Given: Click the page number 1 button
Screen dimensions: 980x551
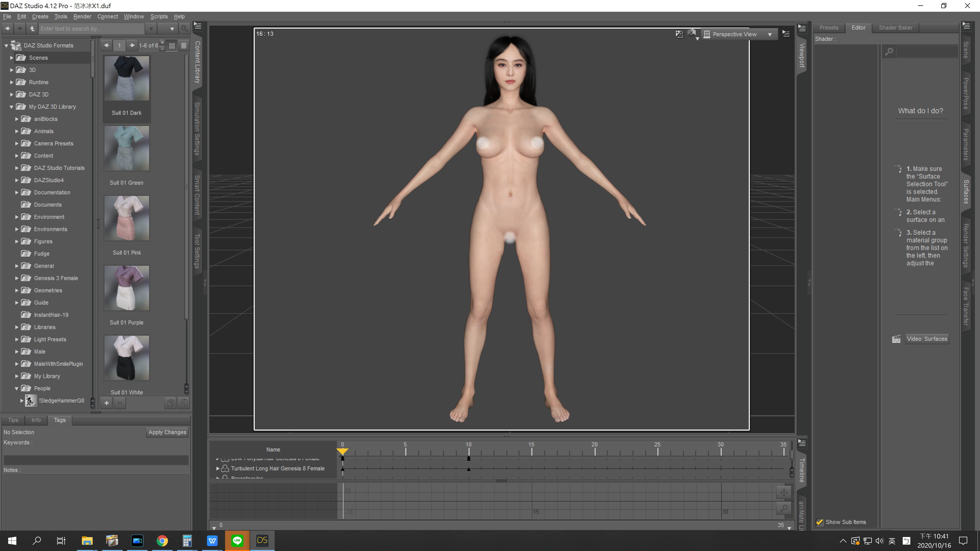Looking at the screenshot, I should [x=119, y=45].
